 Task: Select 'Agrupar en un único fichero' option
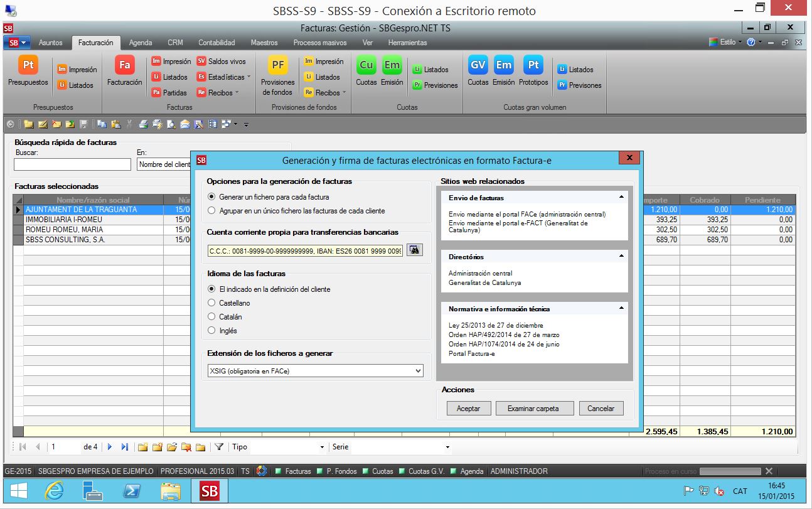212,211
